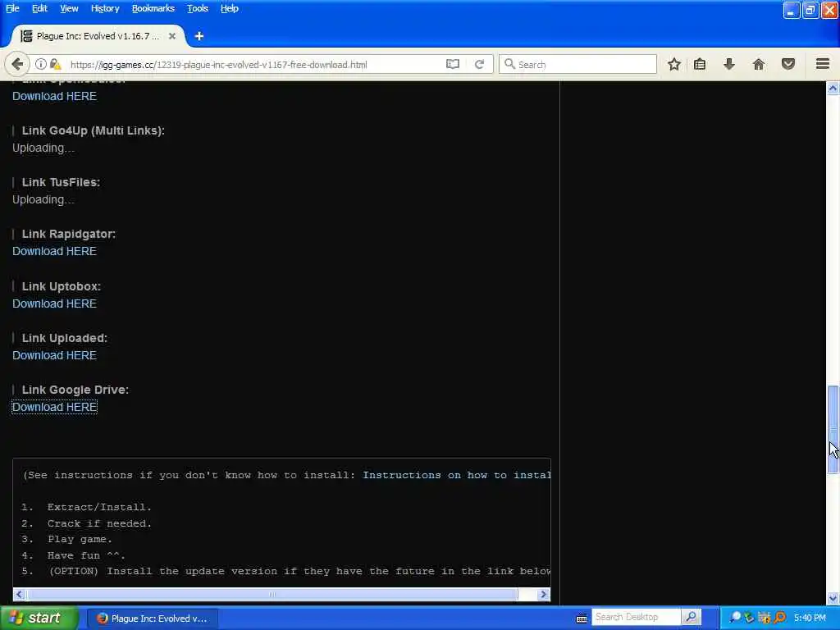Open the Edit menu

(x=39, y=8)
